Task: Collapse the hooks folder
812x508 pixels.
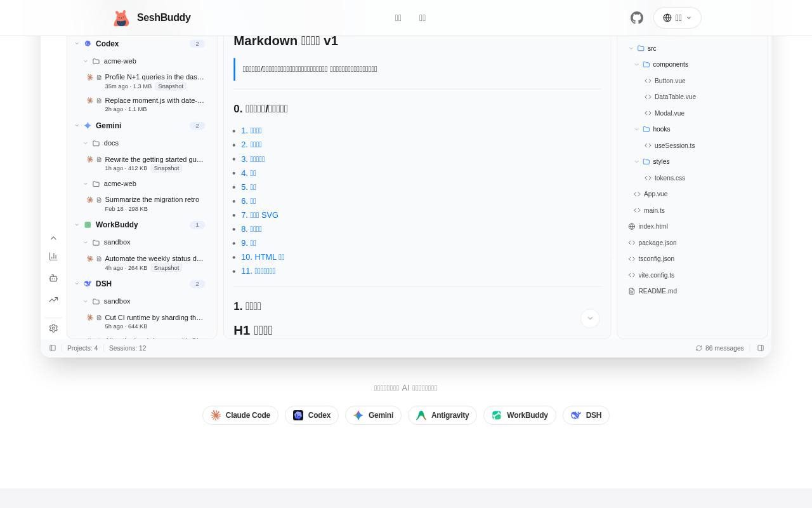Action: (x=637, y=130)
